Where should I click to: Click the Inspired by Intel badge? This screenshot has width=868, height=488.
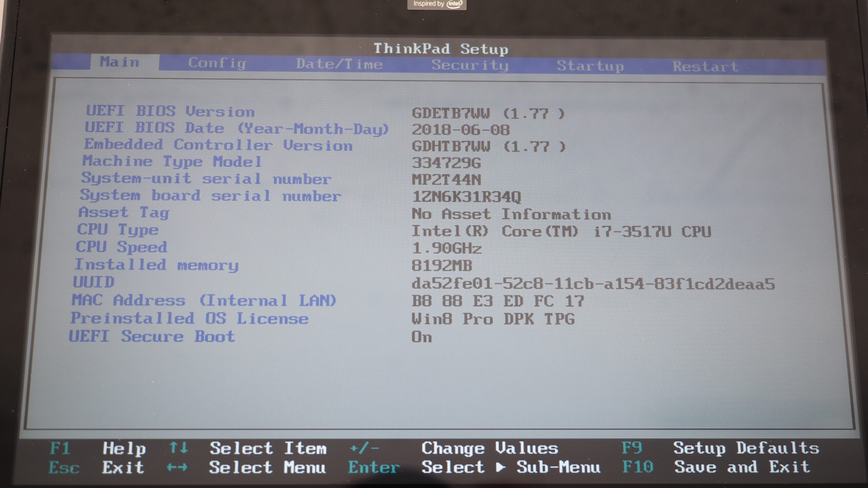tap(437, 4)
